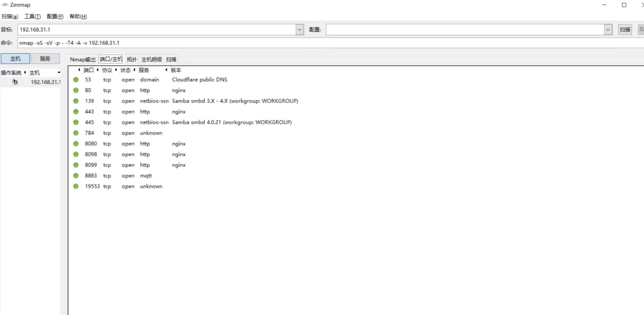Viewport: 644px width, 315px height.
Task: Open the 主机明细 host details tab
Action: click(151, 59)
